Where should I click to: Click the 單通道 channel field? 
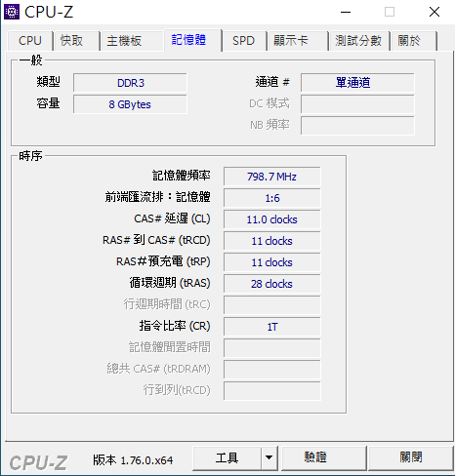point(357,83)
